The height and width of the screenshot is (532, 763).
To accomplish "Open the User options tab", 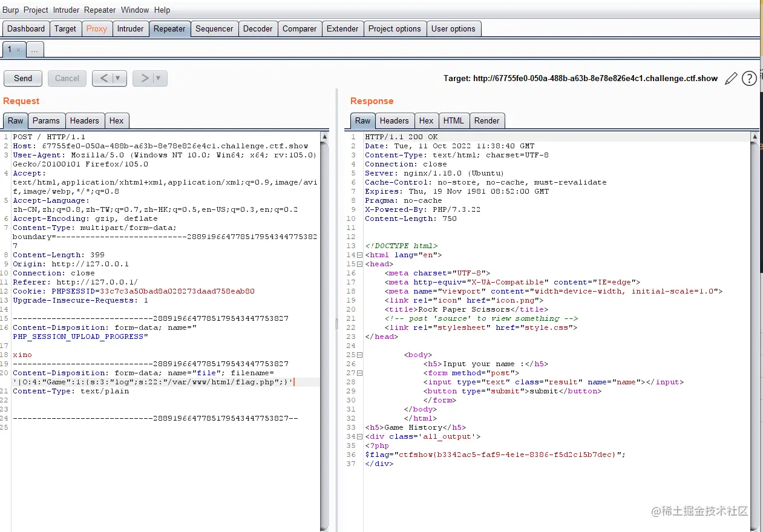I will coord(453,29).
